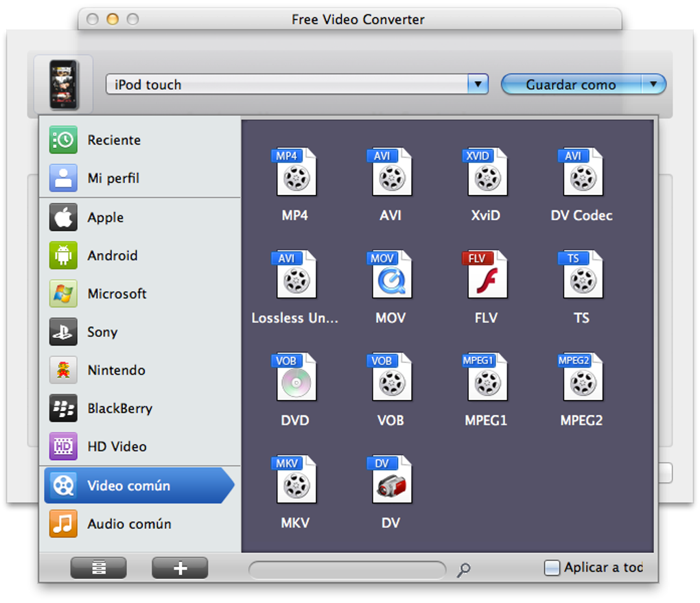Image resolution: width=700 pixels, height=603 pixels.
Task: Click the magnifying glass search icon
Action: (464, 570)
